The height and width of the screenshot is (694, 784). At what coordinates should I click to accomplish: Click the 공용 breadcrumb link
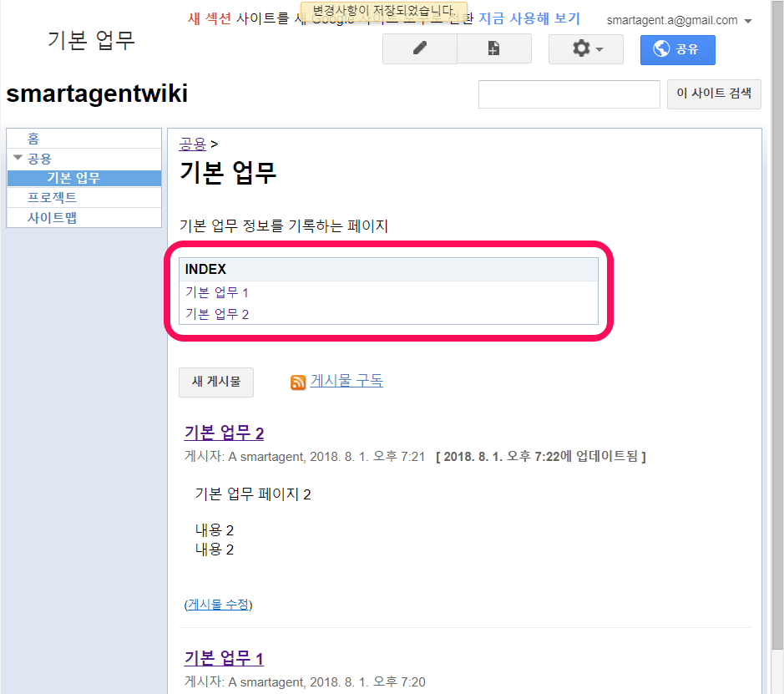(192, 144)
